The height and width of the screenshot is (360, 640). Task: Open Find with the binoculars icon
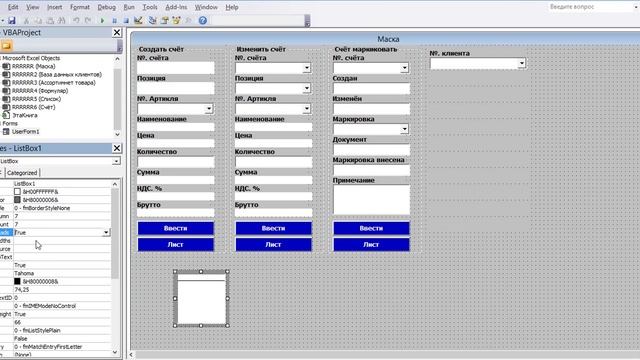(x=62, y=20)
